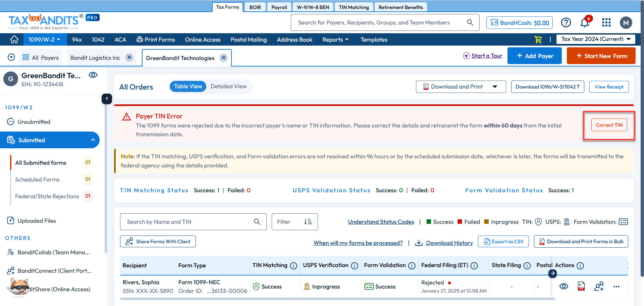Share Rivers, Sophia form with user icon
The height and width of the screenshot is (306, 644).
[x=599, y=286]
